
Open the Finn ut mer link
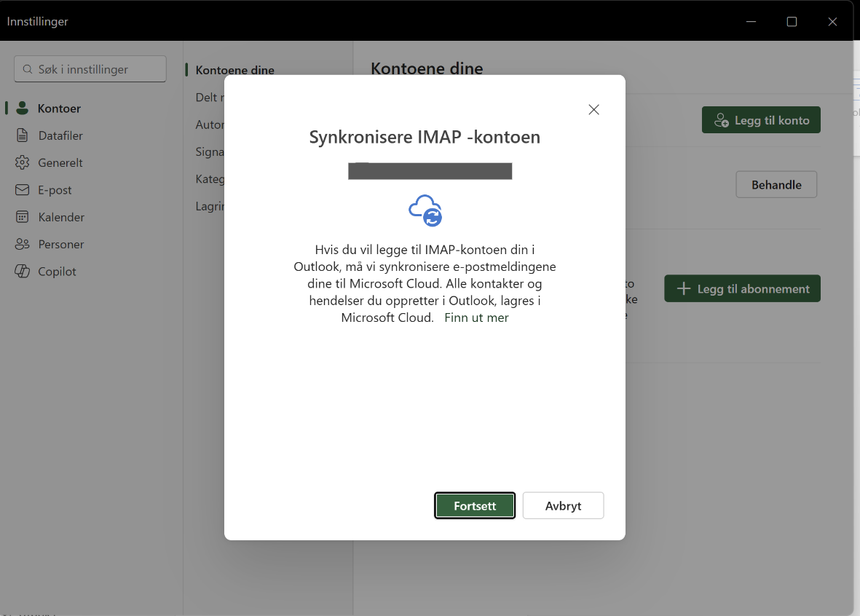coord(476,317)
